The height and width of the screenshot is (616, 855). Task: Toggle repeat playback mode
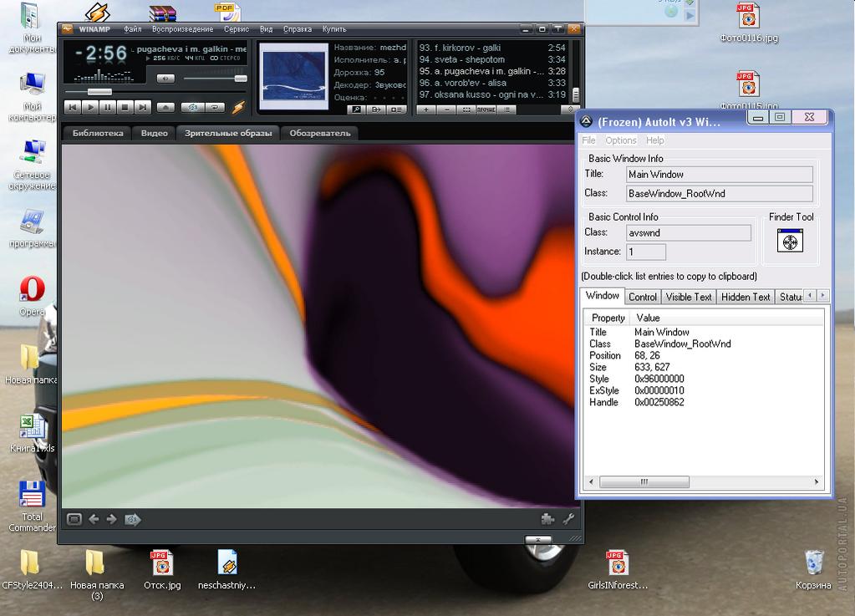215,107
